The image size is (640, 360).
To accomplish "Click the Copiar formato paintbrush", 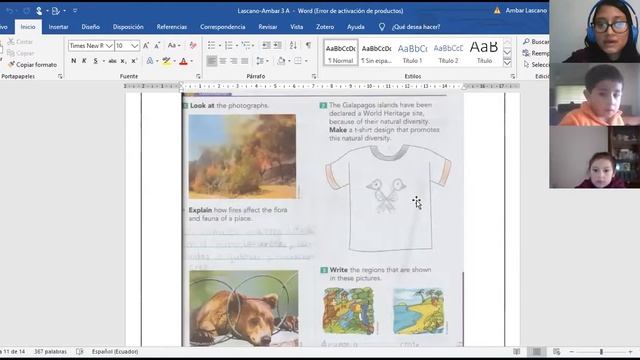I will coord(32,64).
